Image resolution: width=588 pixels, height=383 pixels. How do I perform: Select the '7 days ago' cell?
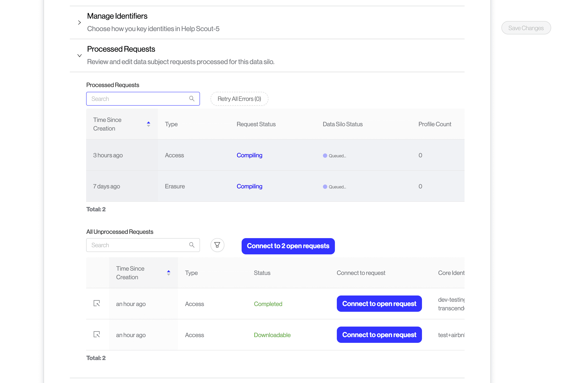pos(122,186)
